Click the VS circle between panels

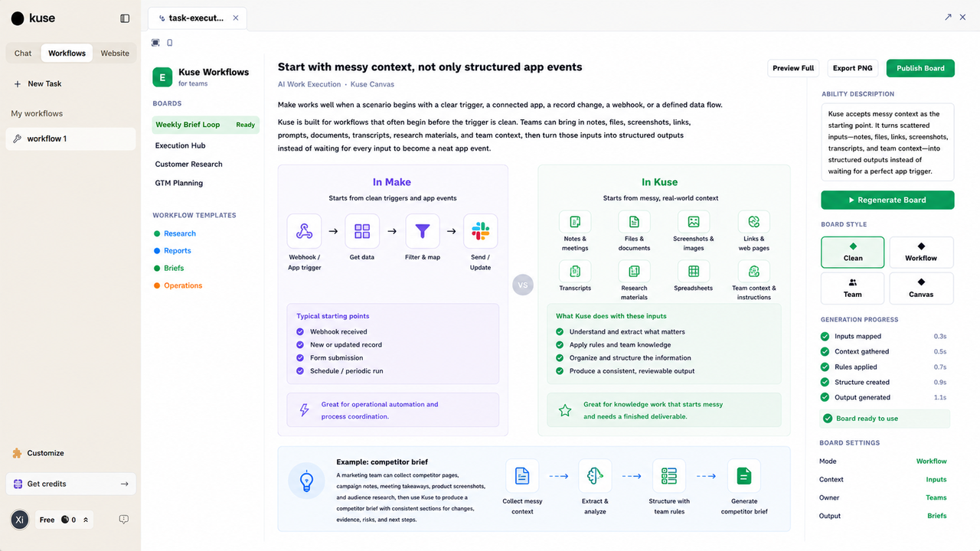[x=523, y=285]
